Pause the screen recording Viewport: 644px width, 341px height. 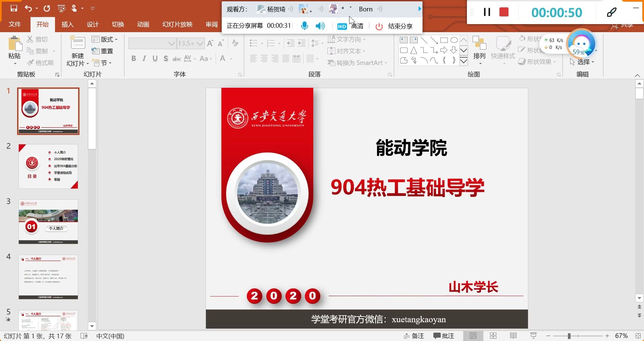click(x=487, y=12)
